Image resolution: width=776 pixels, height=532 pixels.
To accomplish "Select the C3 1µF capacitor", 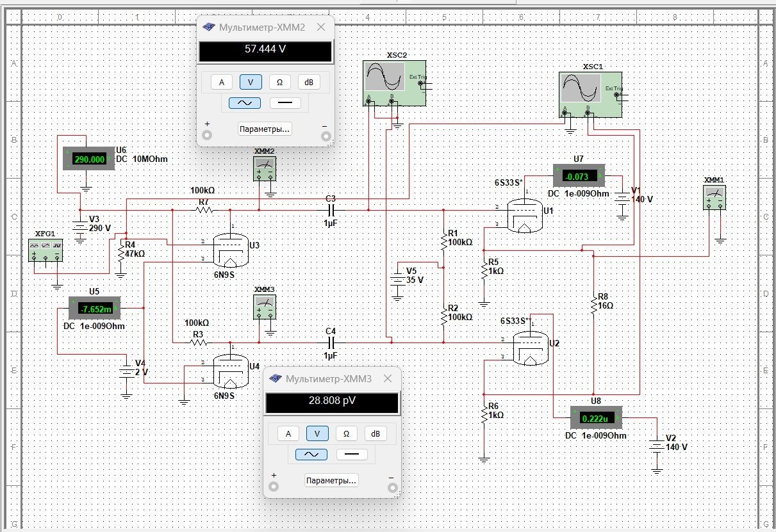I will (x=331, y=210).
